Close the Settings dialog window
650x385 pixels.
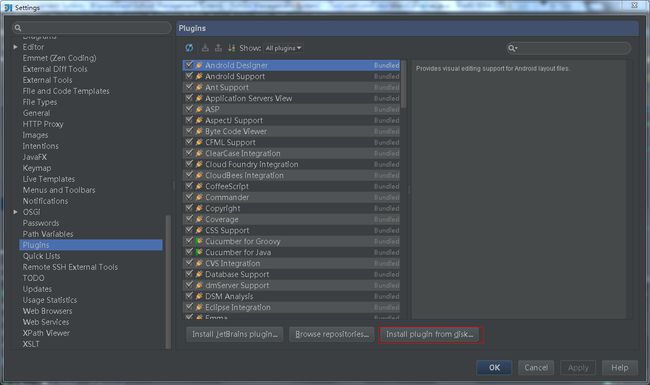pyautogui.click(x=634, y=5)
